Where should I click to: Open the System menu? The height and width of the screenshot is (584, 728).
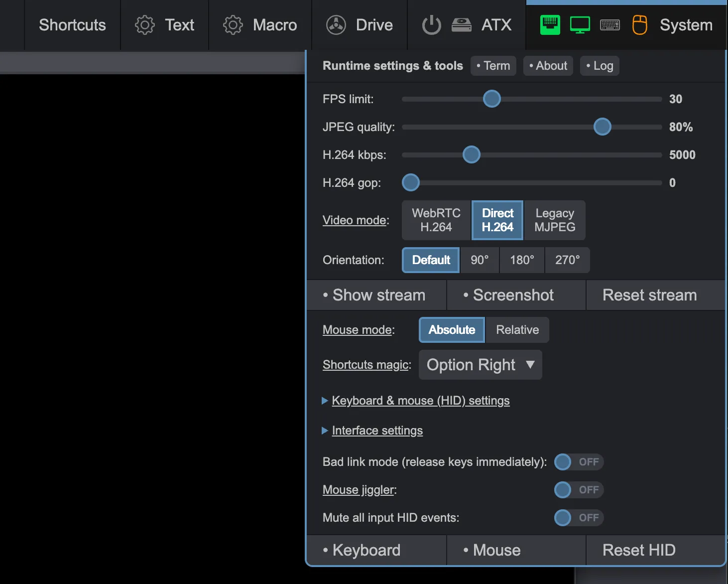click(626, 25)
